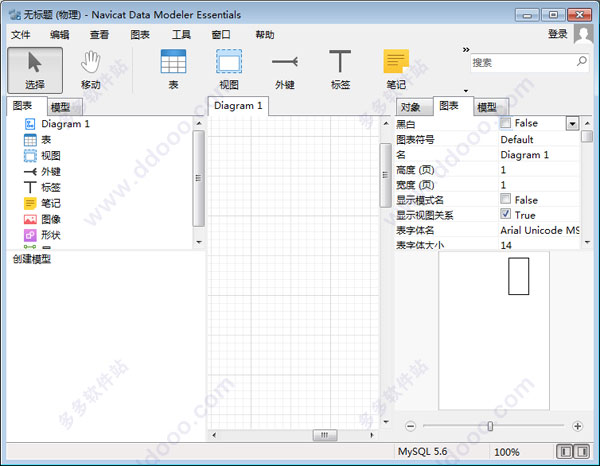Select 表 item in left list
Screen dimensions: 600x466
[x=38, y=140]
